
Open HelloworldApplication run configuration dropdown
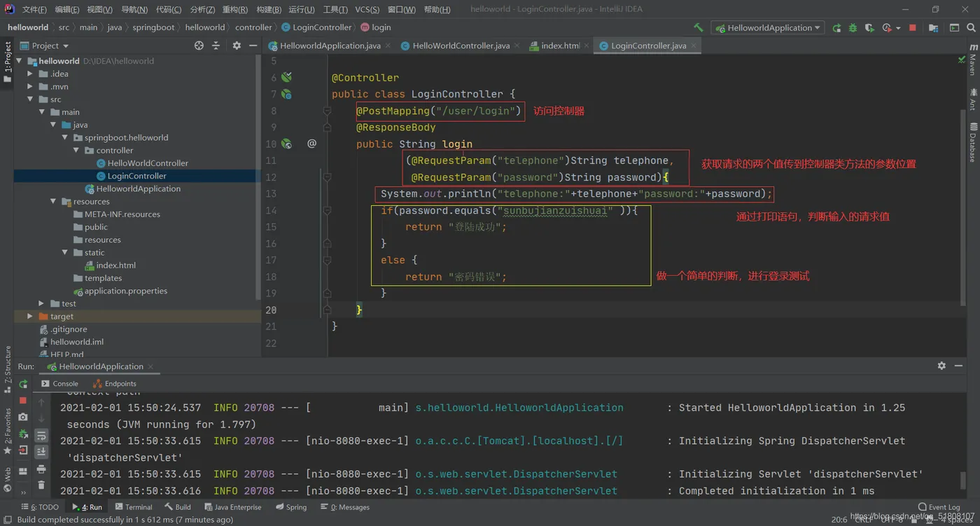pos(767,28)
